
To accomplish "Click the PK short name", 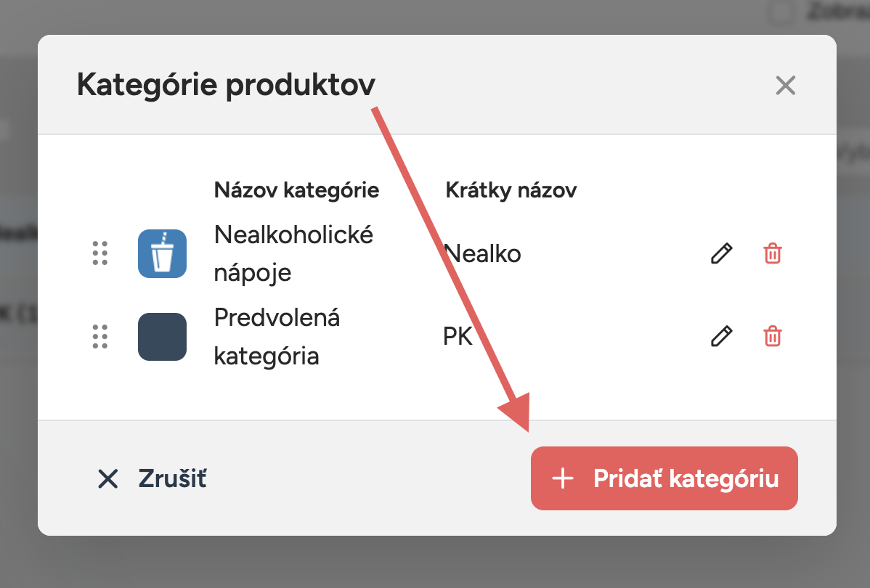I will 458,337.
